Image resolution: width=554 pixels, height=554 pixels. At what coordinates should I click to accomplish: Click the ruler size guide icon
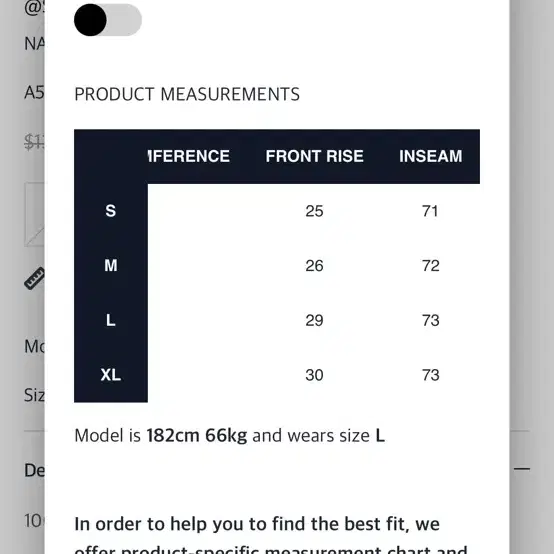(x=34, y=278)
